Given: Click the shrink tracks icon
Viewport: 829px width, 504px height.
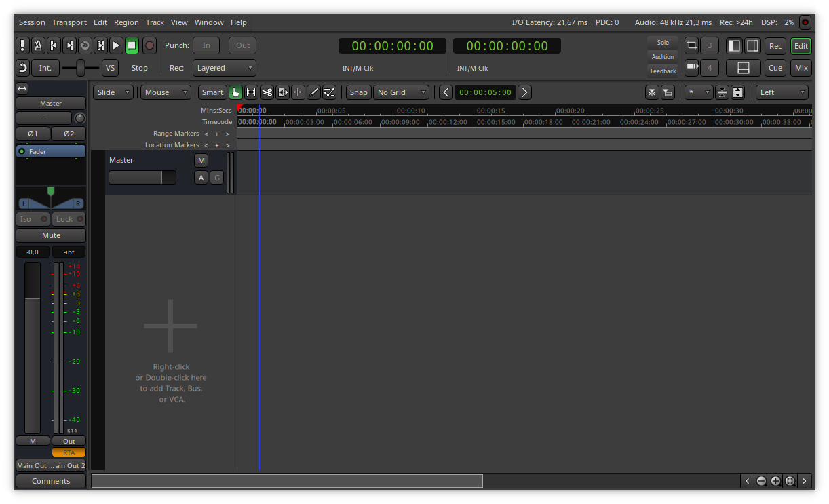Looking at the screenshot, I should pyautogui.click(x=722, y=92).
